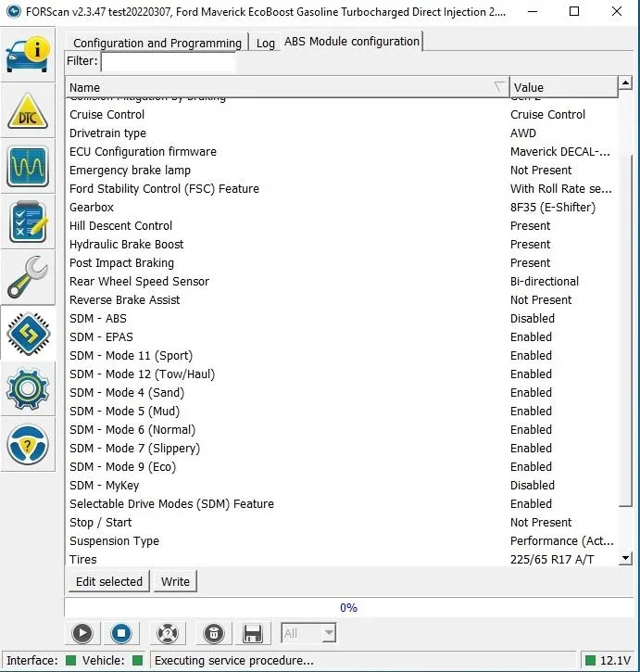
Task: Open the tests checklist section
Action: (28, 222)
